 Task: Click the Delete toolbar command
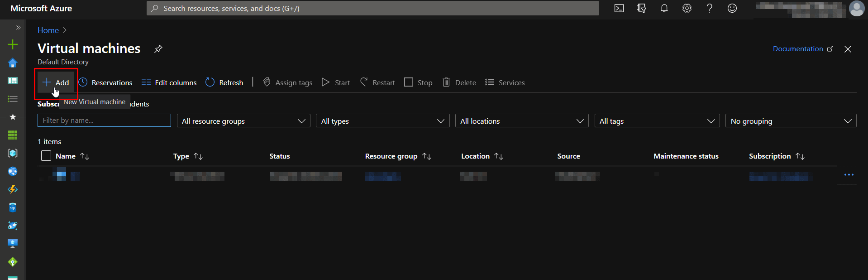pyautogui.click(x=459, y=82)
